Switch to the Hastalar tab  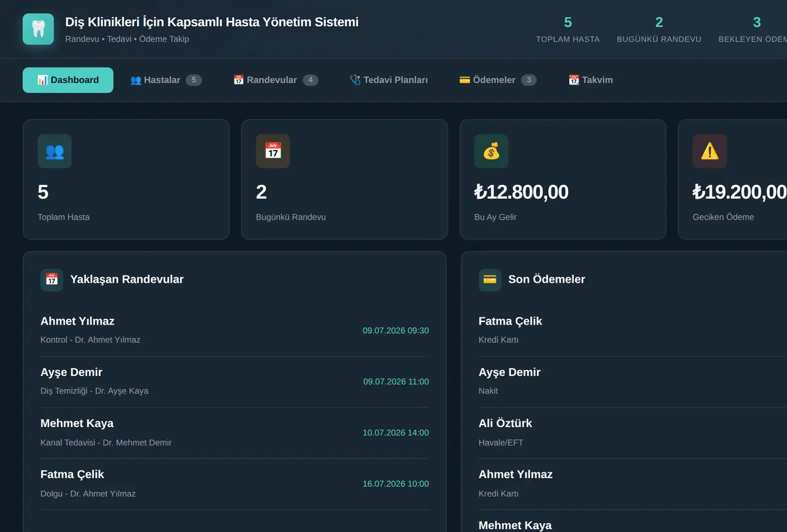click(x=166, y=80)
